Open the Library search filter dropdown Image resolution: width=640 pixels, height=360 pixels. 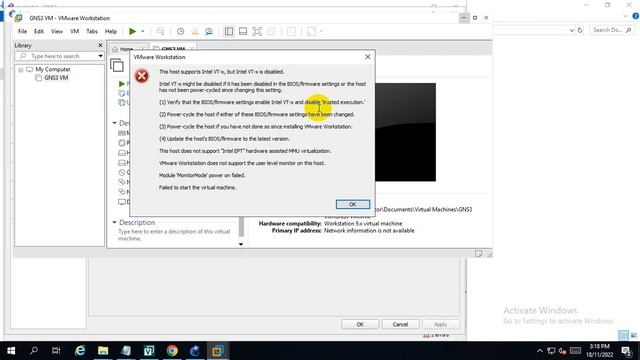pos(100,56)
